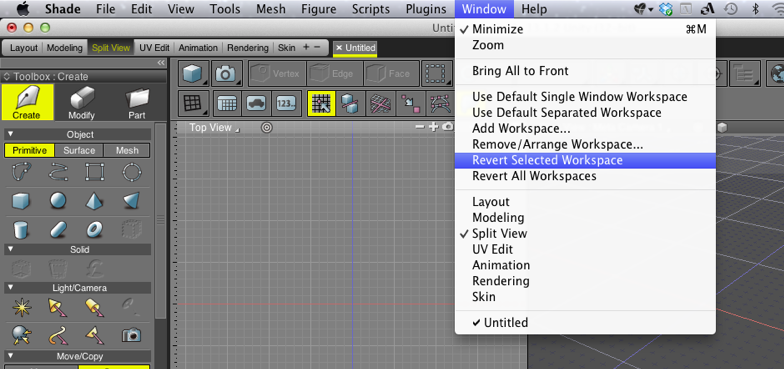Toggle snap to grid highlighted icon
The height and width of the screenshot is (369, 784).
[x=321, y=104]
